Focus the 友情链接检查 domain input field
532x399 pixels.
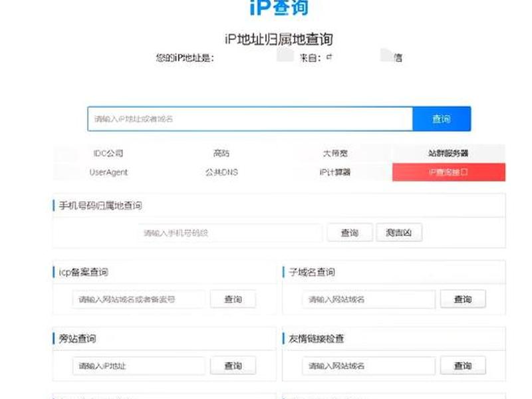click(369, 366)
